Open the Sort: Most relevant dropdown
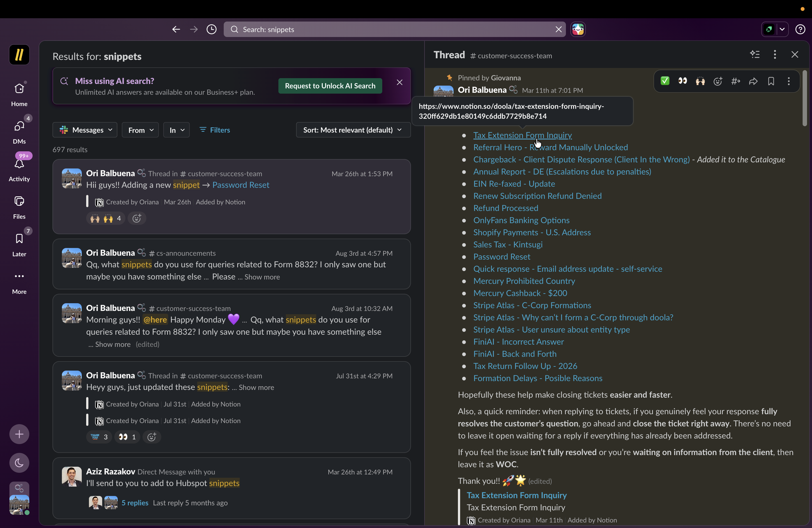 (353, 130)
